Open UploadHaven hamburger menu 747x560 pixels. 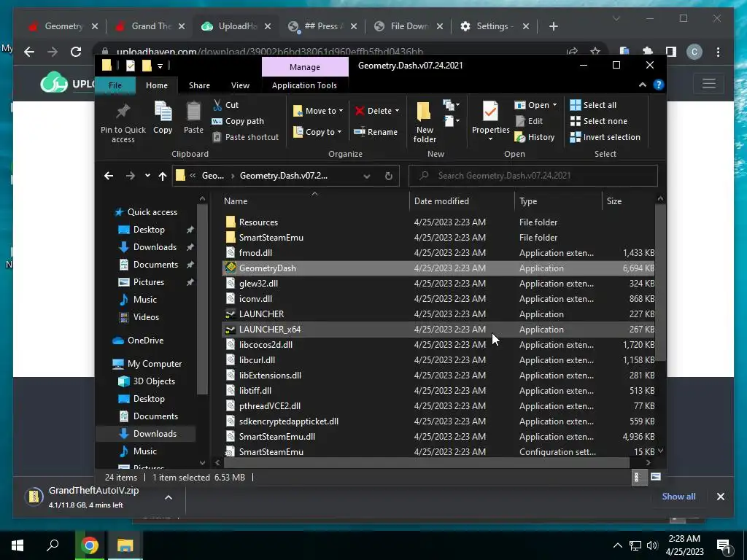tap(709, 83)
